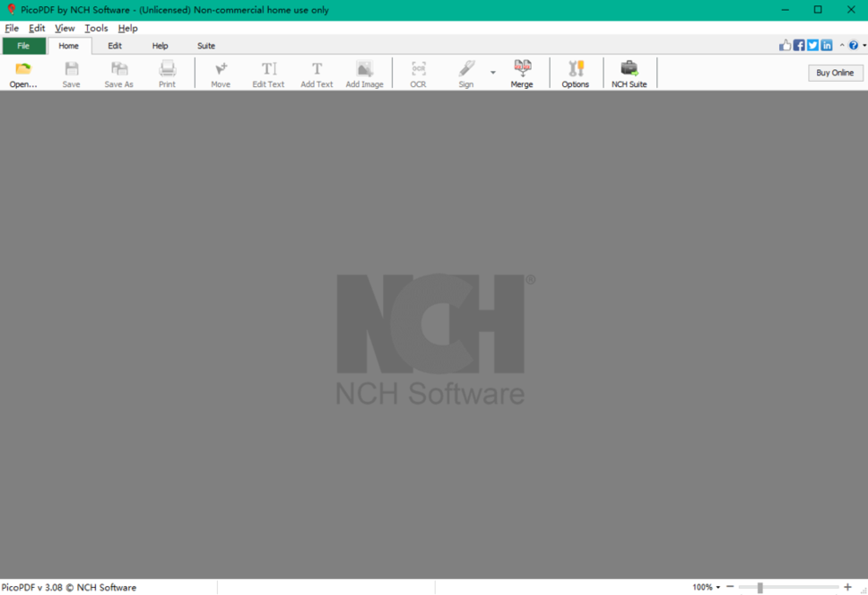
Task: Click the window resize grip corner
Action: coord(863,591)
